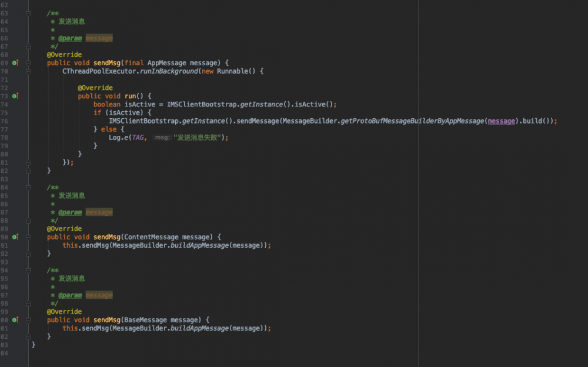Collapse Javadoc comment starting at line 63

click(28, 14)
